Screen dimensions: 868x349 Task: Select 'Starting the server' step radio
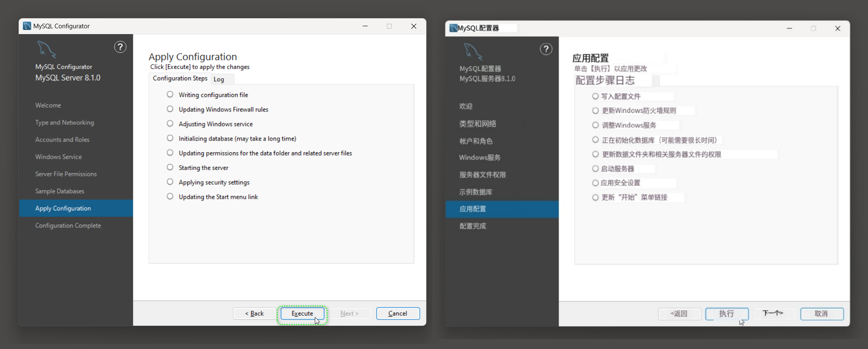pos(170,167)
